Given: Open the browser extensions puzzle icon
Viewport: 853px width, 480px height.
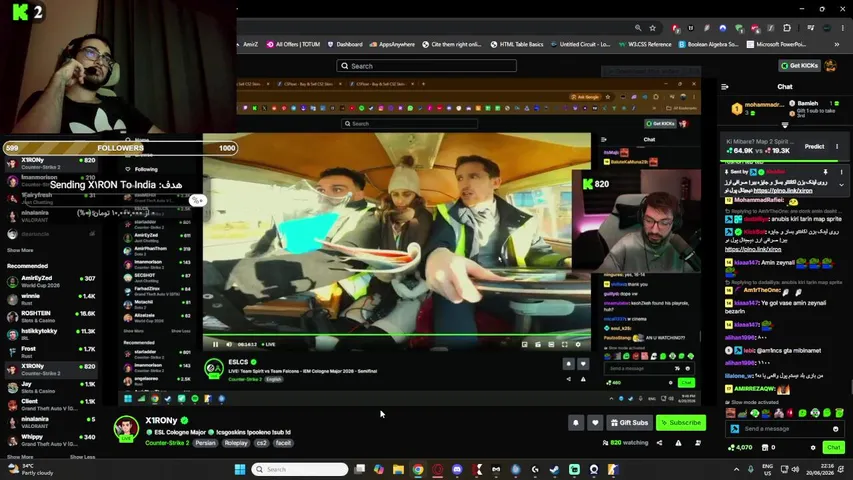Looking at the screenshot, I should pyautogui.click(x=787, y=28).
